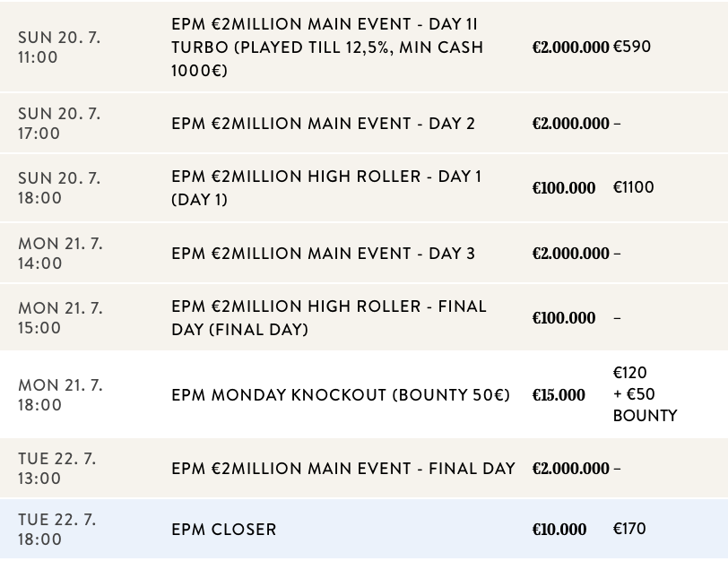Image resolution: width=728 pixels, height=561 pixels.
Task: Click the Sun 20. 7. 18:00 date cell
Action: (x=59, y=187)
